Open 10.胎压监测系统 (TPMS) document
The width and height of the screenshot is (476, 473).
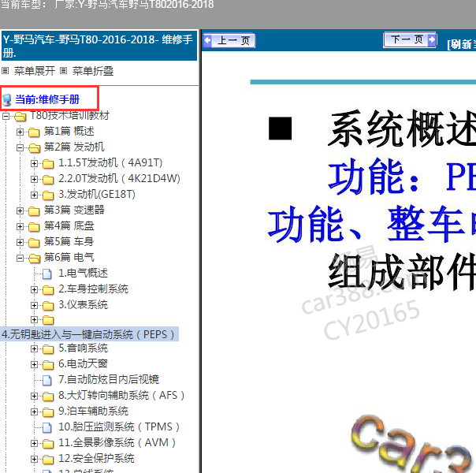[x=119, y=426]
